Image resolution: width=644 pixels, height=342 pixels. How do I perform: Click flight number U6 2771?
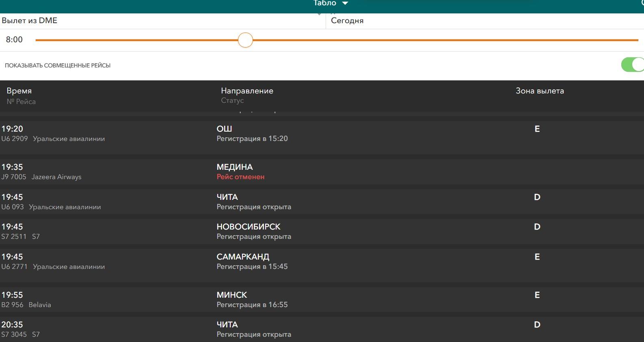pos(14,267)
